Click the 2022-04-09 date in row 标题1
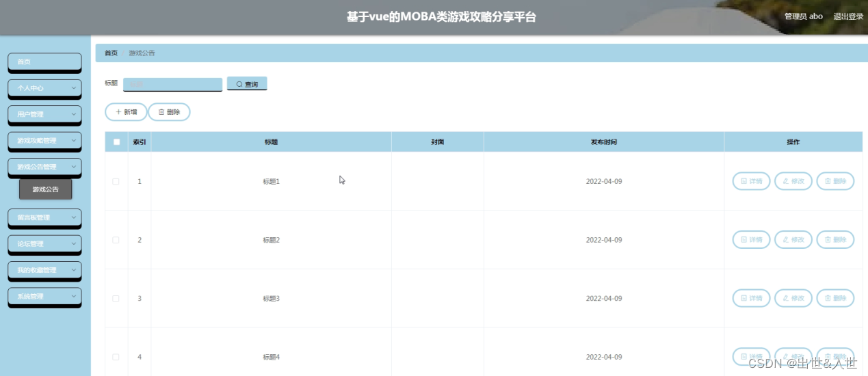This screenshot has height=376, width=868. coord(604,181)
